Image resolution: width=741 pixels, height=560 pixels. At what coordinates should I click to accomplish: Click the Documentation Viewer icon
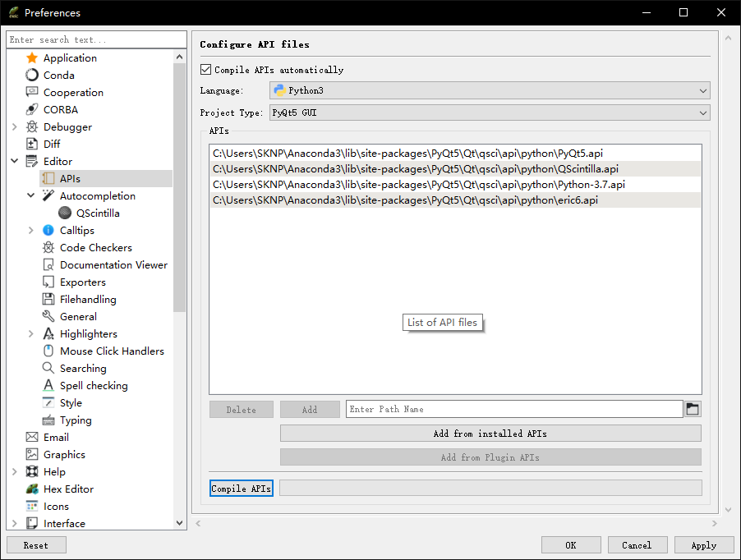(x=48, y=265)
